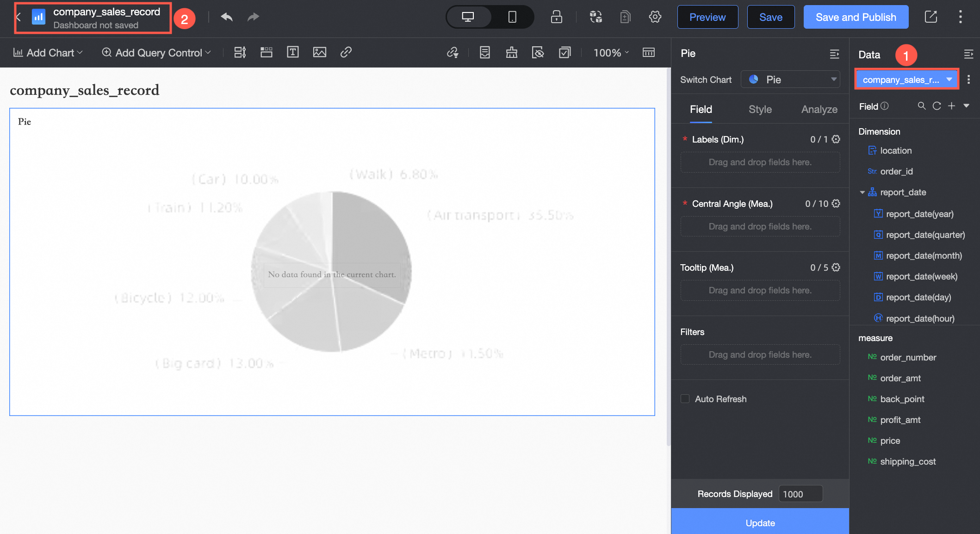Open the Switch Chart Pie dropdown

pos(790,80)
